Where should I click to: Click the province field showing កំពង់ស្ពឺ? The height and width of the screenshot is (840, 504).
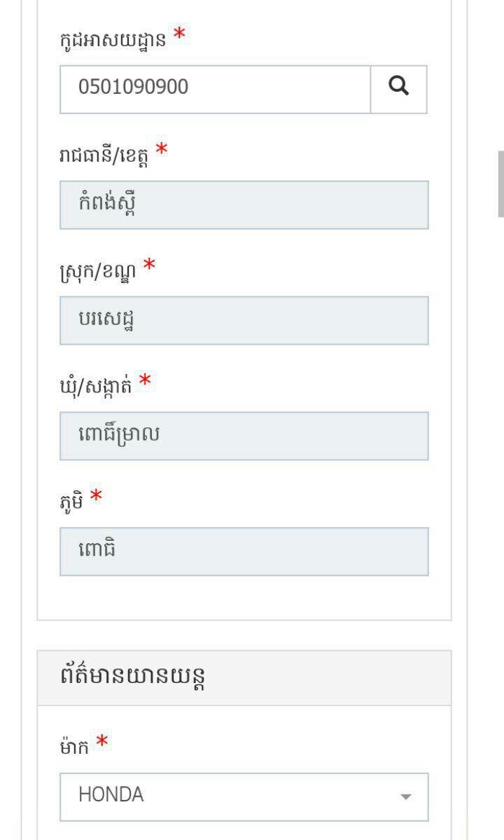[244, 205]
